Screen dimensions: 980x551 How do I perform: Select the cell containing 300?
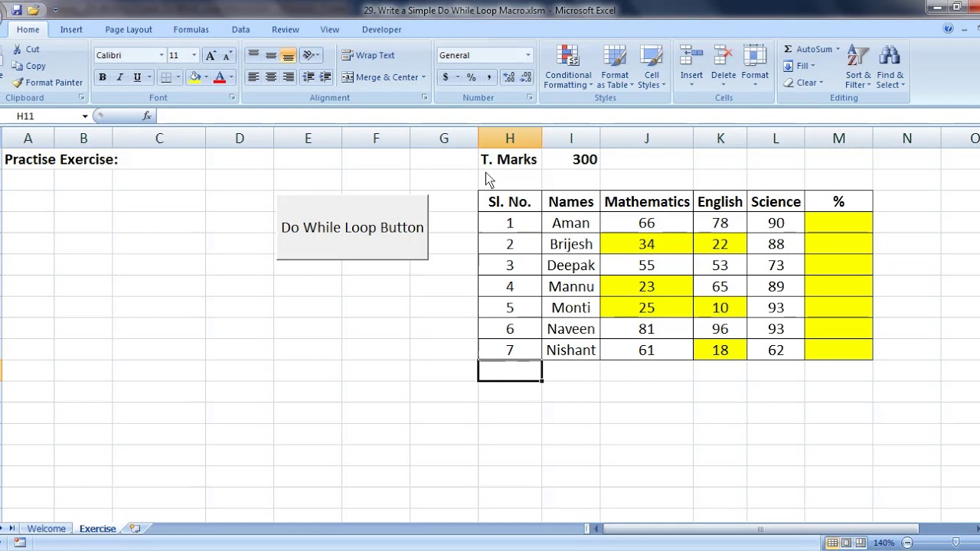coord(571,159)
